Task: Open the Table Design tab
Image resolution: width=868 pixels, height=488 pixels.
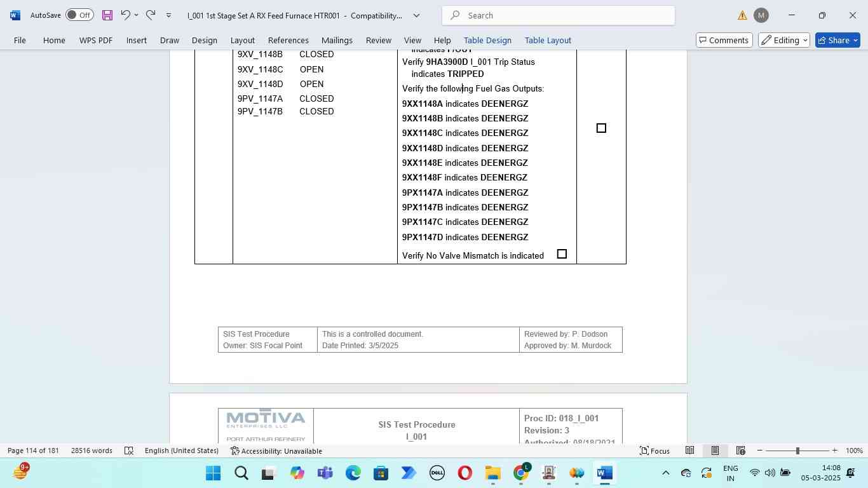Action: click(x=487, y=40)
